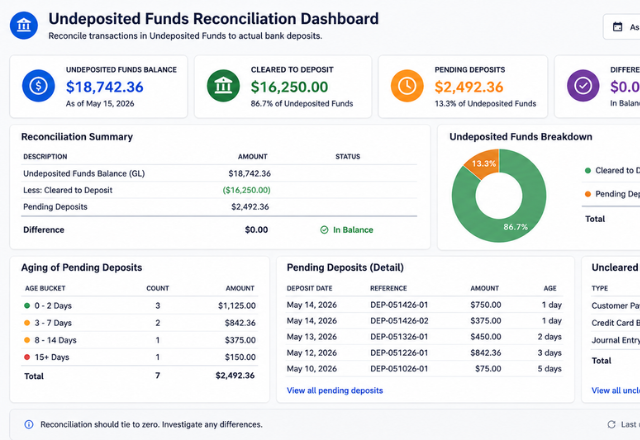Click Cleared to Deposit amount $16,250.00

(289, 87)
